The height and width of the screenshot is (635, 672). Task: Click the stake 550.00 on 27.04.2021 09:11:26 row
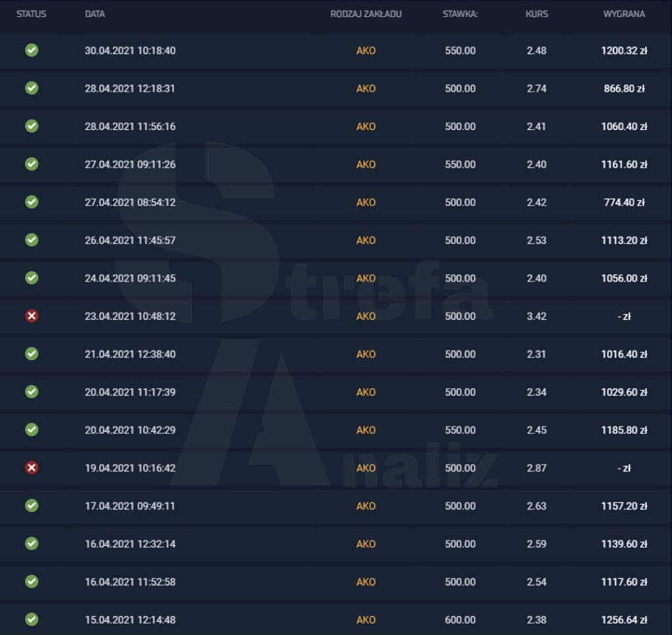pos(460,165)
